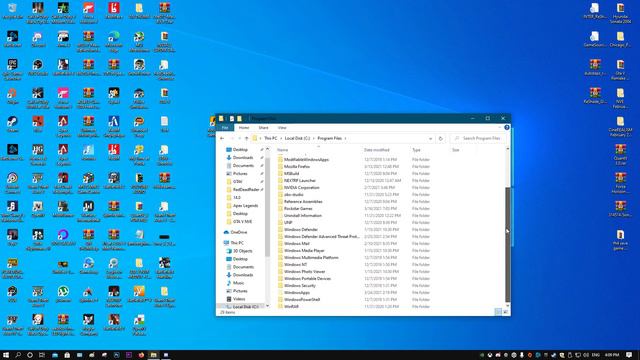
Task: Open the Windows Start menu
Action: click(6, 355)
